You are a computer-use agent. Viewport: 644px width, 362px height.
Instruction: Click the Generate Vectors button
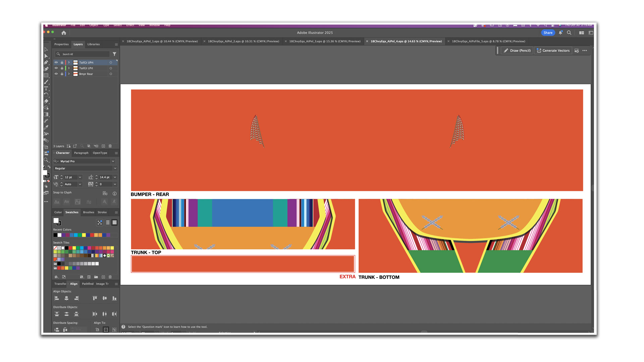tap(553, 51)
